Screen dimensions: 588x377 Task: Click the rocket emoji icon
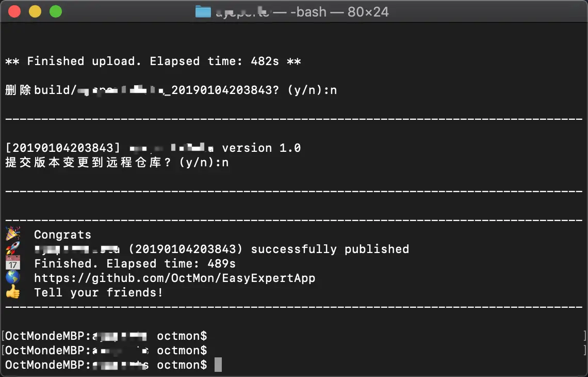pos(12,248)
